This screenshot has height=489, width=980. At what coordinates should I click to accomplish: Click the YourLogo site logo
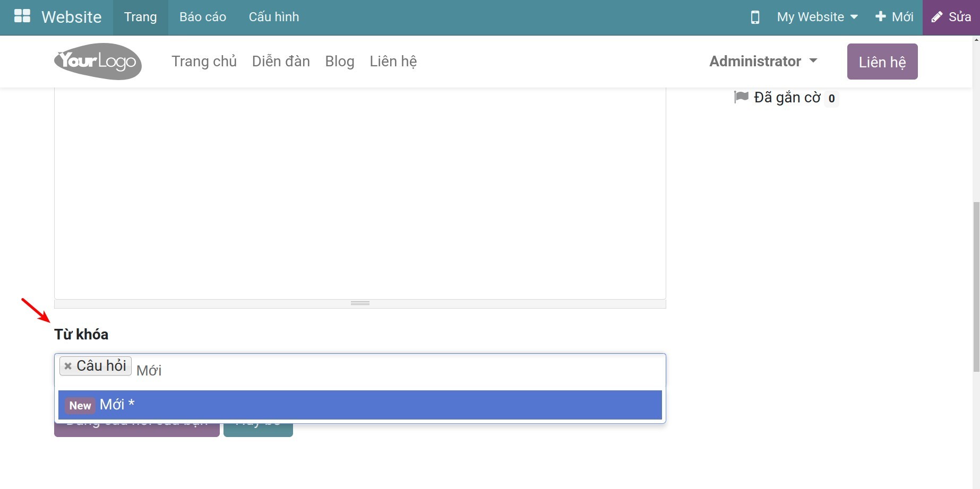pos(98,62)
